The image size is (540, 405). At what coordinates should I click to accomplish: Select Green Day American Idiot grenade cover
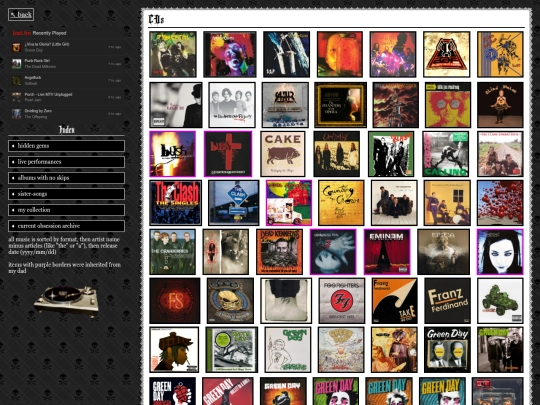coord(173,391)
